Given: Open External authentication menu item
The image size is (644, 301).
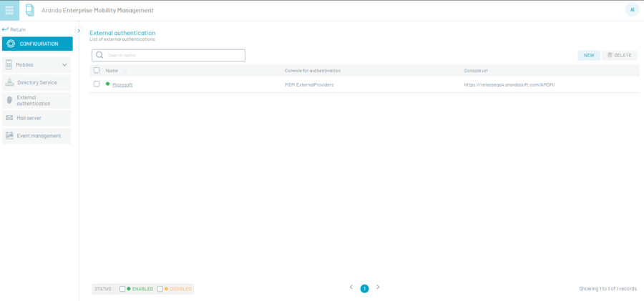Looking at the screenshot, I should point(36,101).
